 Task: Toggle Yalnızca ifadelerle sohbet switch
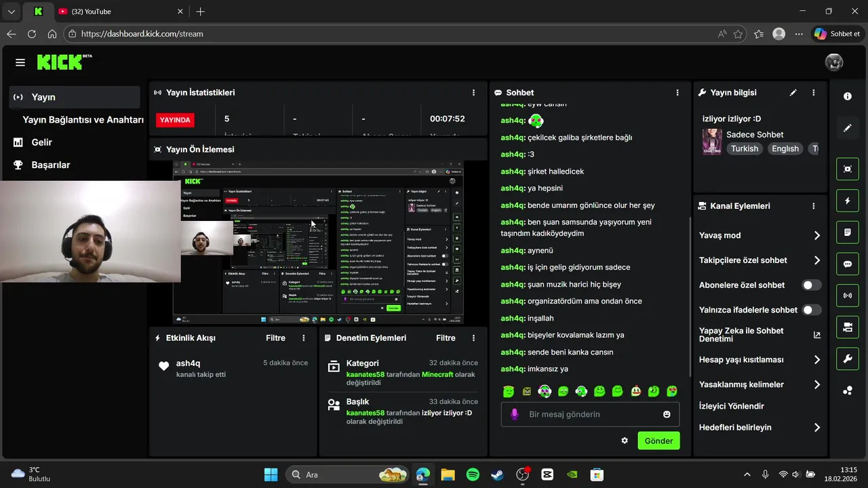point(812,310)
